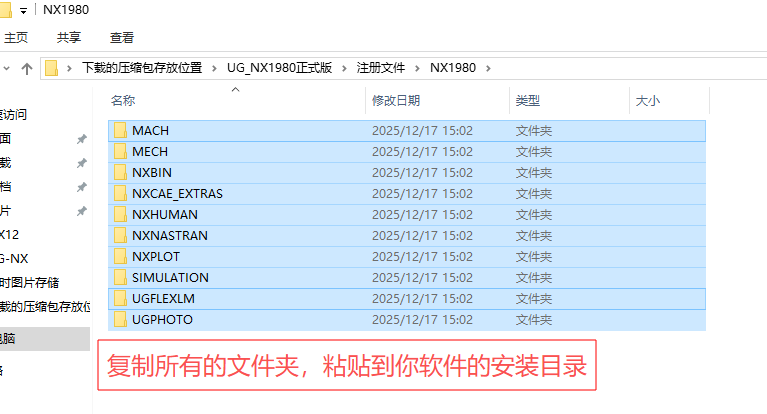Select the UGFLEXLM folder name
The image size is (767, 414).
pyautogui.click(x=163, y=299)
